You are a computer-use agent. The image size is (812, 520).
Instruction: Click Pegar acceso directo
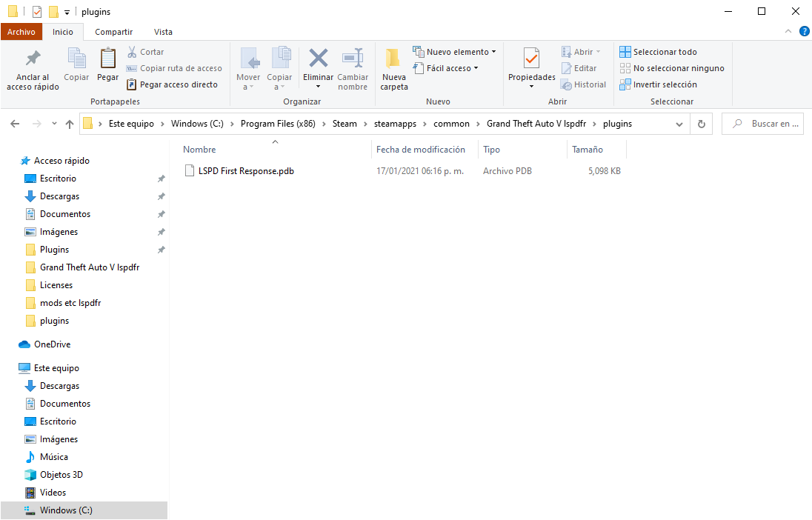(173, 84)
